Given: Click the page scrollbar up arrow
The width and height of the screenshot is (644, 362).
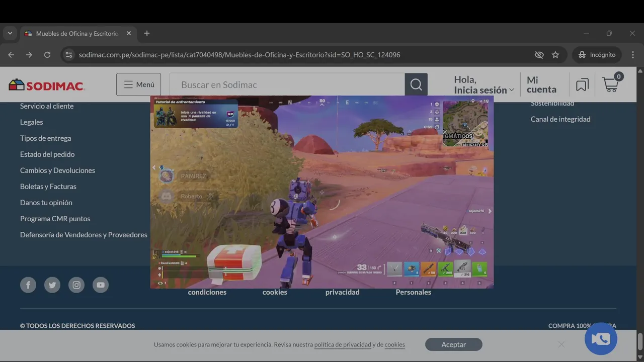Looking at the screenshot, I should click(640, 71).
